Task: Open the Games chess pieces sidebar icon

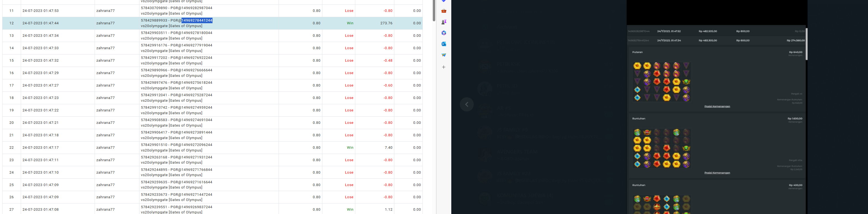Action: pos(444,22)
